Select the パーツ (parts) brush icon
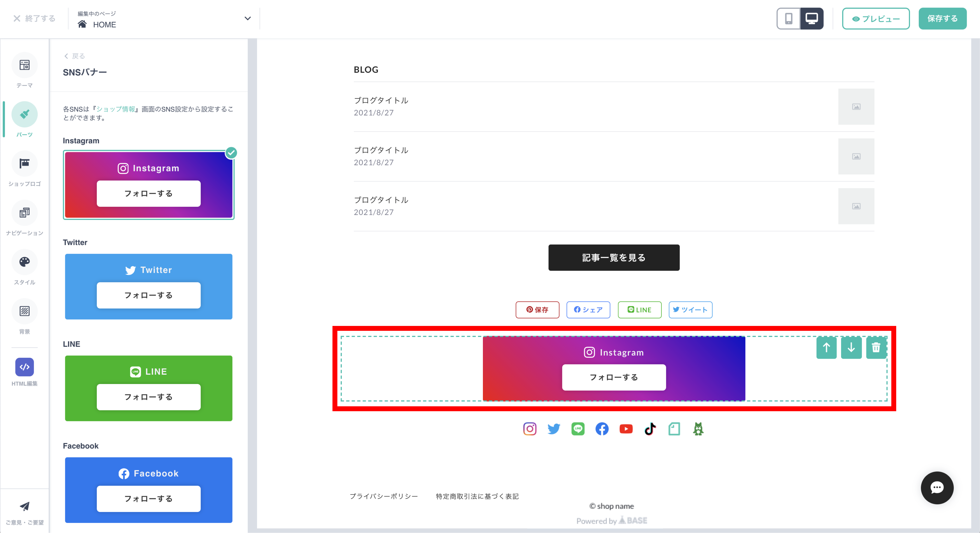Screen dimensions: 980x533 24,114
